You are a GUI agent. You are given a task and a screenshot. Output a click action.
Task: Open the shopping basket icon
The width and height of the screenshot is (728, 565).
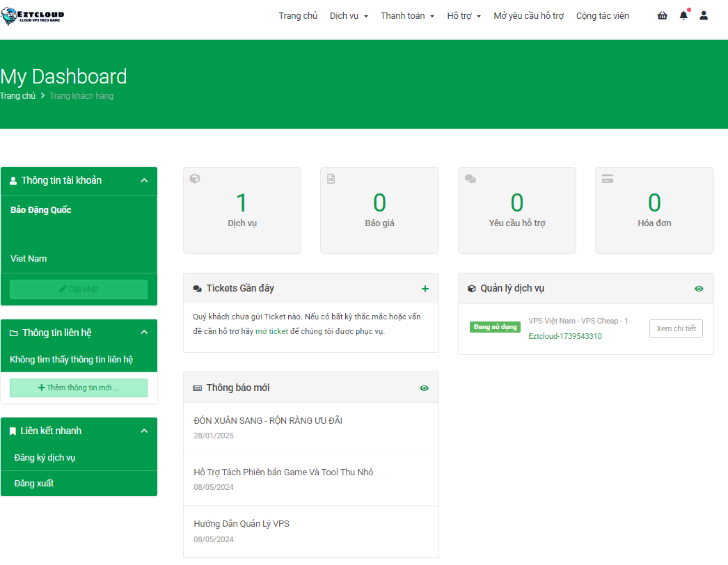(662, 16)
